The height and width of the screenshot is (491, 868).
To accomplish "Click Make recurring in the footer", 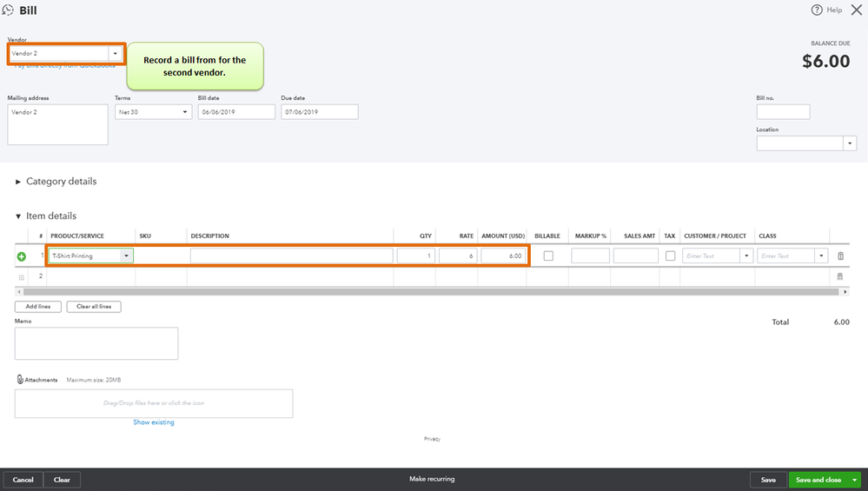I will [432, 479].
